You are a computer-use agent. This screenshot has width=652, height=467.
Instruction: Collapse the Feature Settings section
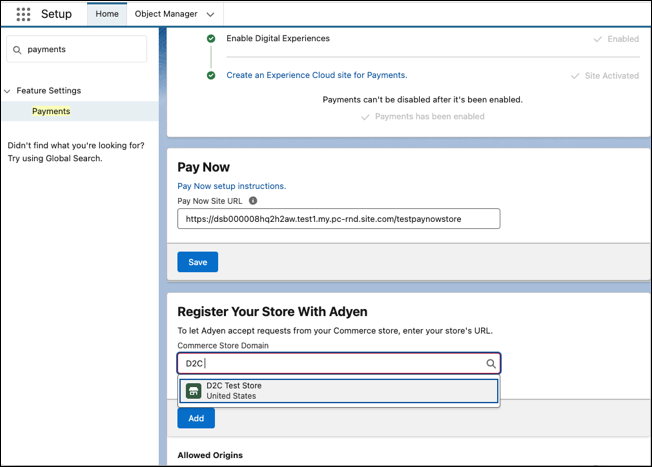coord(7,91)
